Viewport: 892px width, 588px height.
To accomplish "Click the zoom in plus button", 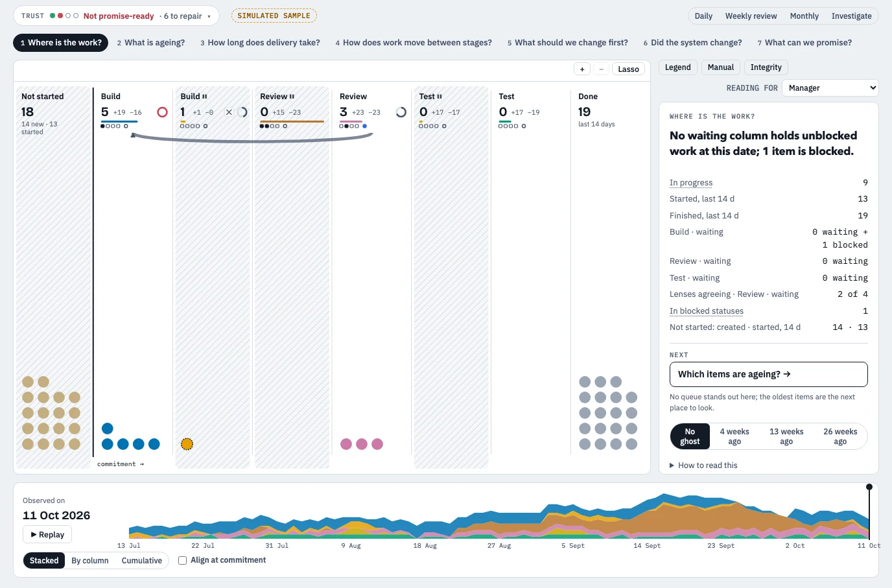I will point(582,69).
